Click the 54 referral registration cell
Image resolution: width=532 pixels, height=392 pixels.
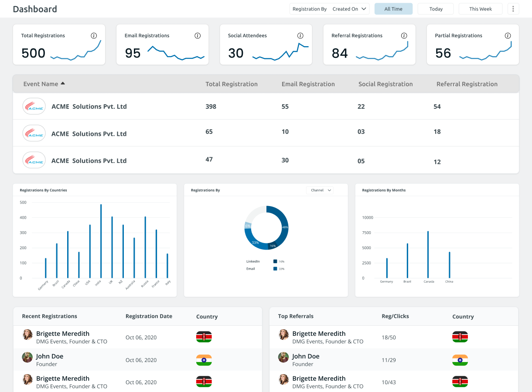pos(437,106)
